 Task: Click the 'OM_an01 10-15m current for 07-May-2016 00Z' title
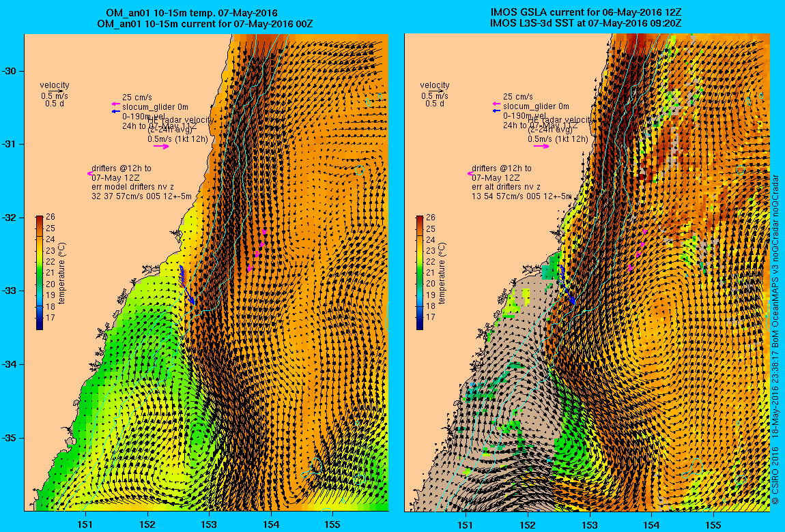pyautogui.click(x=205, y=23)
